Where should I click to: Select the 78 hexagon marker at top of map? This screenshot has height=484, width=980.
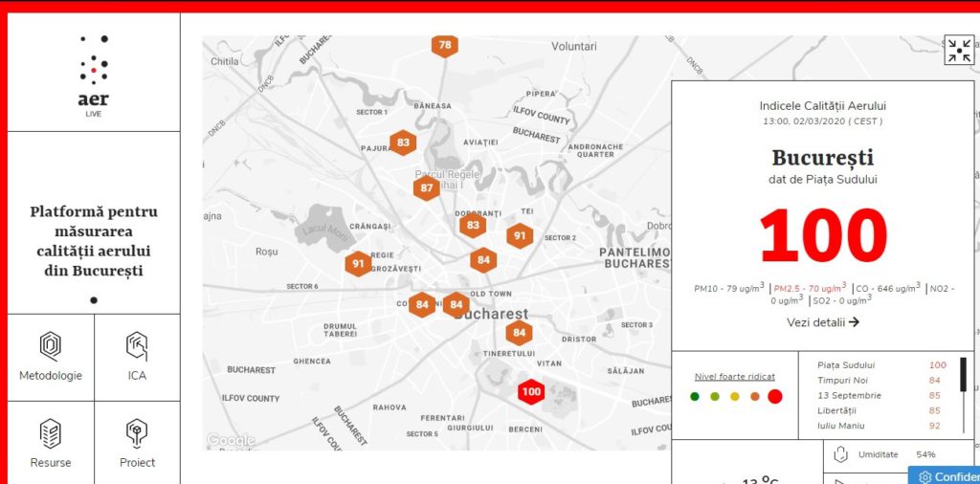pos(444,45)
